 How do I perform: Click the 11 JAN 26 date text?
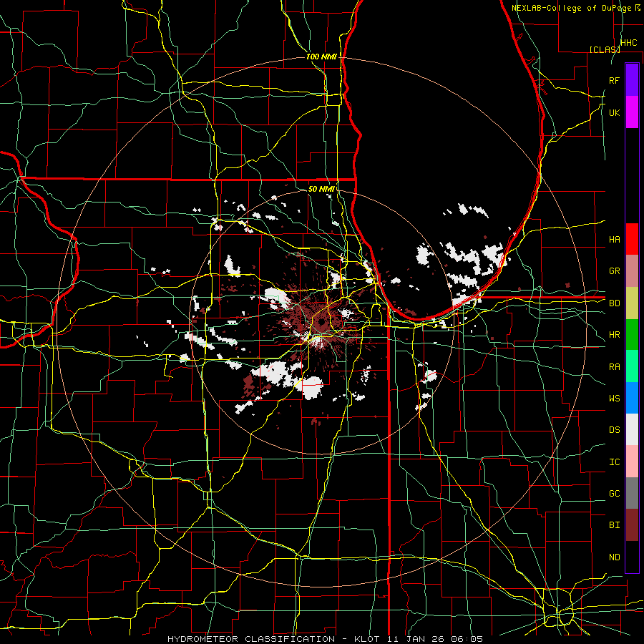point(416,639)
